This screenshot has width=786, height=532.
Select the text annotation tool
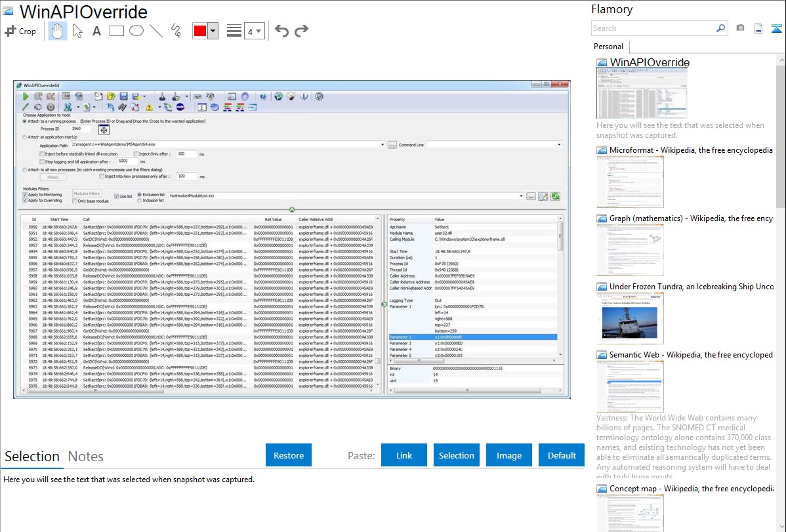pos(96,31)
